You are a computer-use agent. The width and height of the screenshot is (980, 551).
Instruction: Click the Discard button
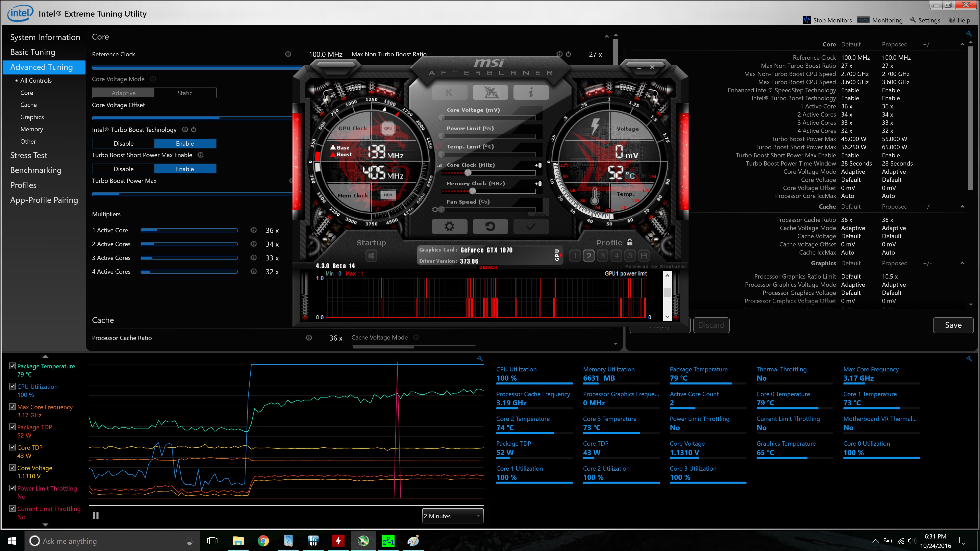(x=711, y=325)
